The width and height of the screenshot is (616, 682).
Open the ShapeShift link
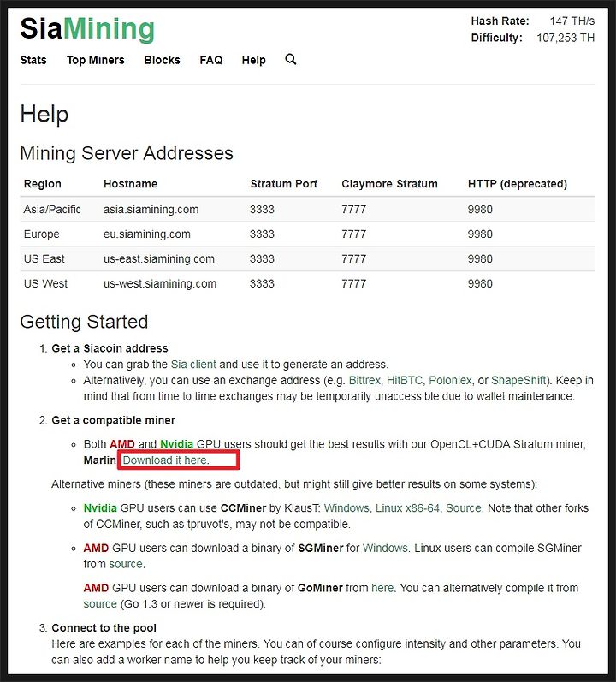tap(518, 380)
